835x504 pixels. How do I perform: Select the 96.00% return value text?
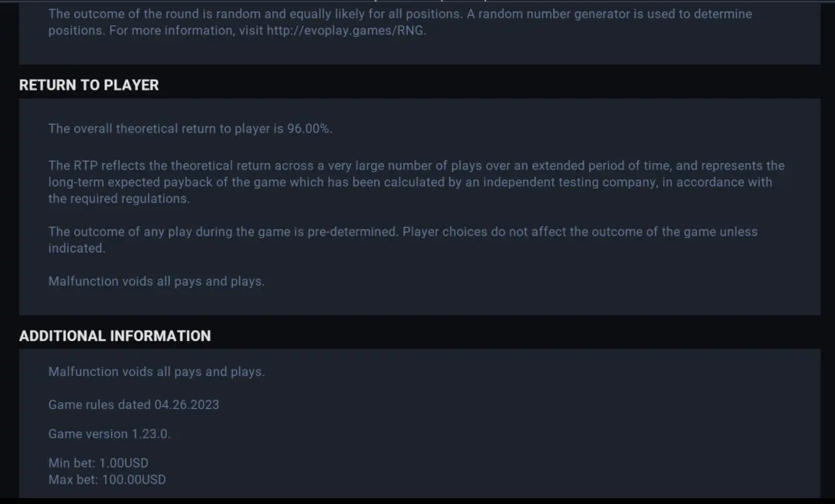pyautogui.click(x=308, y=129)
